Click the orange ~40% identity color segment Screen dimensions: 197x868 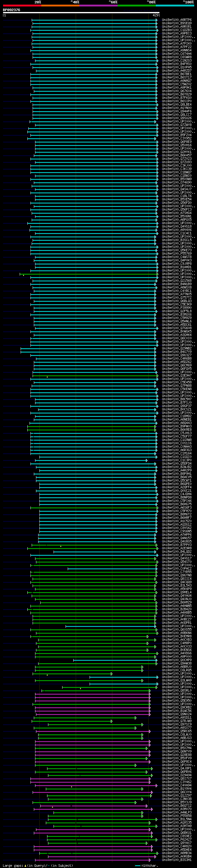[60, 6]
